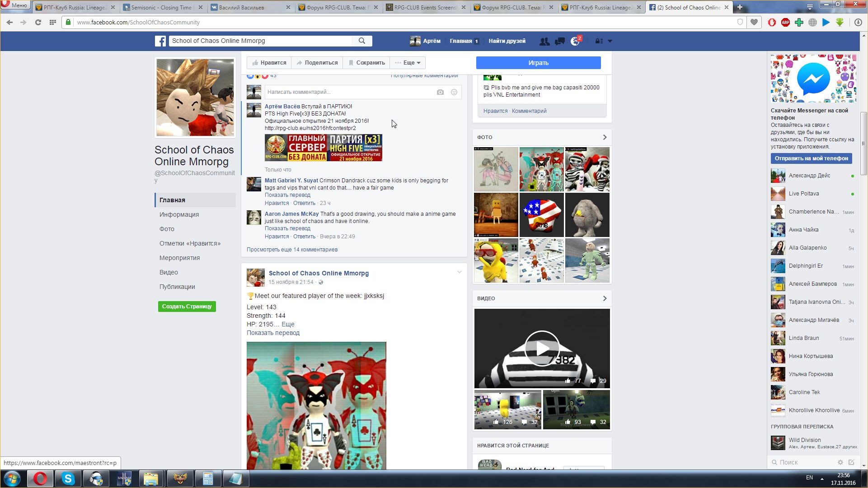Click Создать Страницу green button
This screenshot has height=488, width=868.
click(187, 307)
